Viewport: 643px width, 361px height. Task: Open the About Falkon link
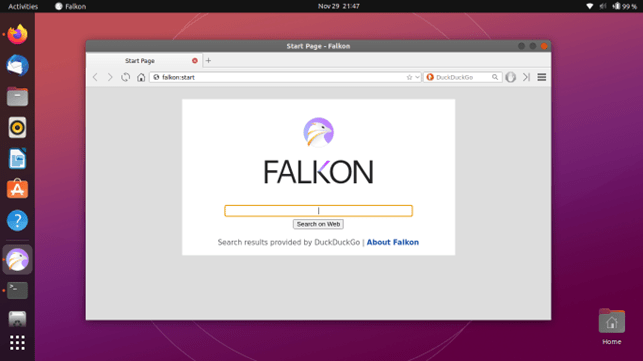click(392, 242)
